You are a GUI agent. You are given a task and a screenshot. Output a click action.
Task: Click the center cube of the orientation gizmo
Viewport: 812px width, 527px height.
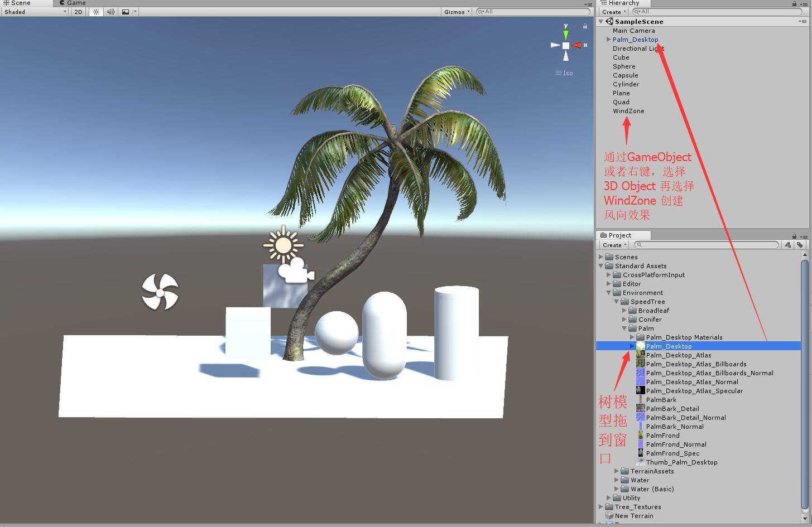tap(566, 45)
